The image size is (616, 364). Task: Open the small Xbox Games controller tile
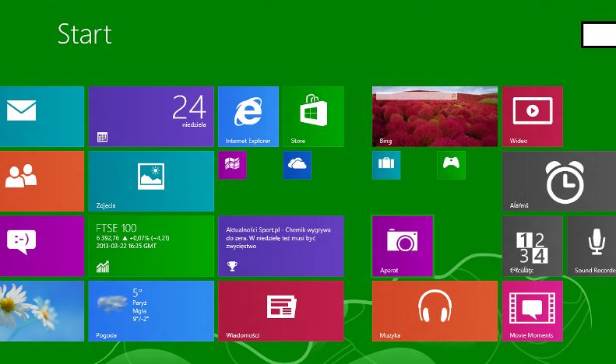click(x=451, y=165)
